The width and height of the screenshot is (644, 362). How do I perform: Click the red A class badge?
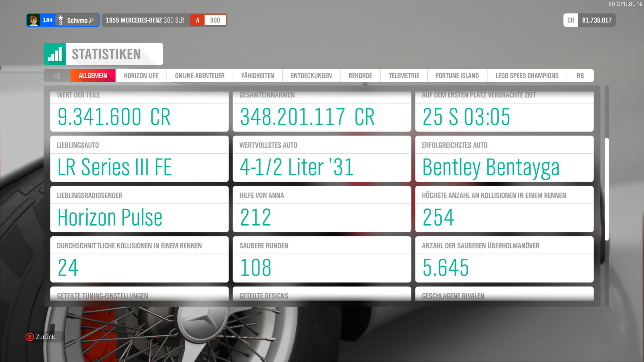pos(198,20)
